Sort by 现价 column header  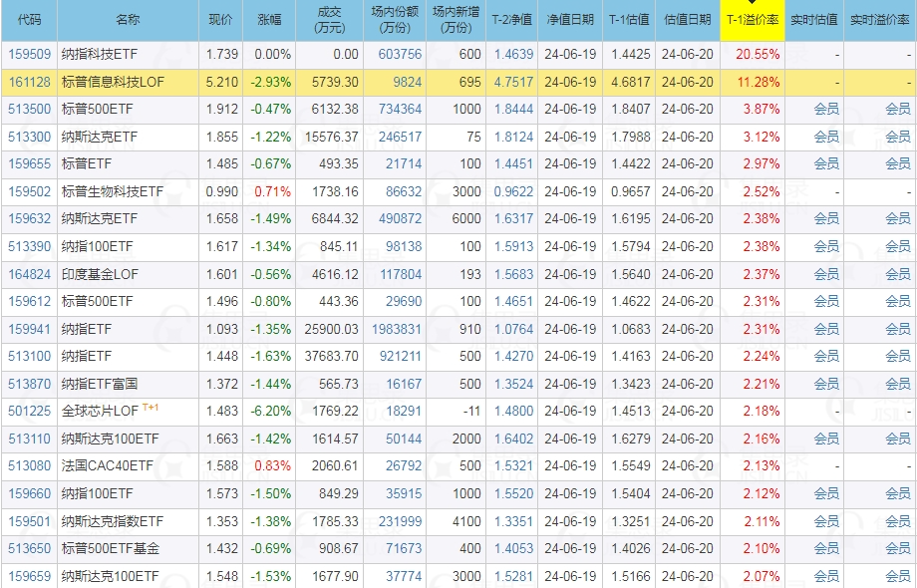[220, 20]
